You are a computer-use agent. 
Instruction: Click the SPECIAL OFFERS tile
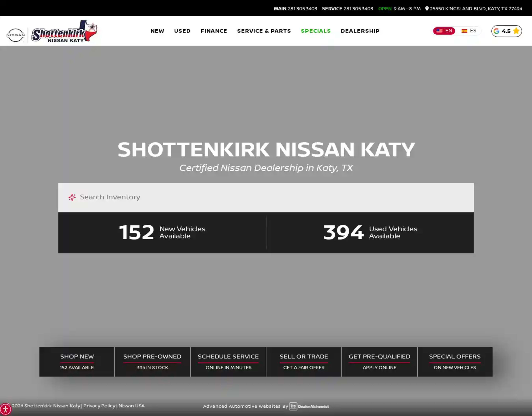pyautogui.click(x=455, y=362)
